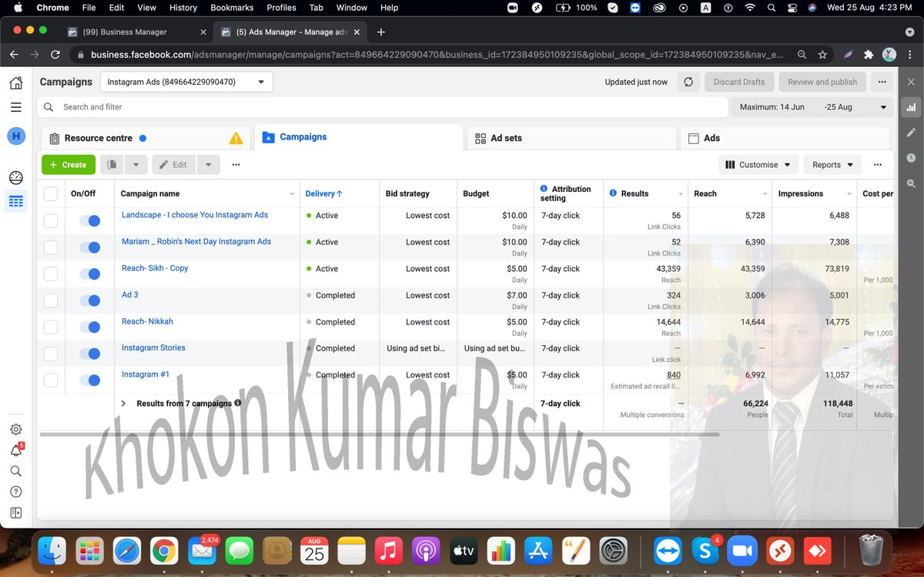Open the Instagram Ads account dropdown
This screenshot has width=924, height=577.
(x=186, y=82)
